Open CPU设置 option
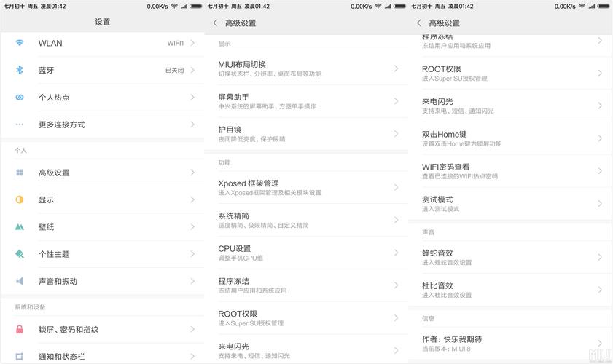This screenshot has width=613, height=364. tap(306, 253)
